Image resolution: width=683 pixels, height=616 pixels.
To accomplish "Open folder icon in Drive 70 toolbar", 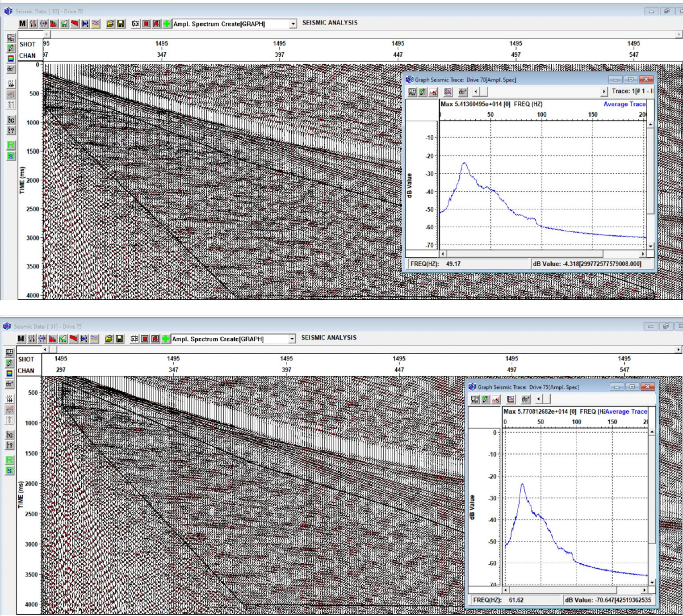I will tap(110, 24).
